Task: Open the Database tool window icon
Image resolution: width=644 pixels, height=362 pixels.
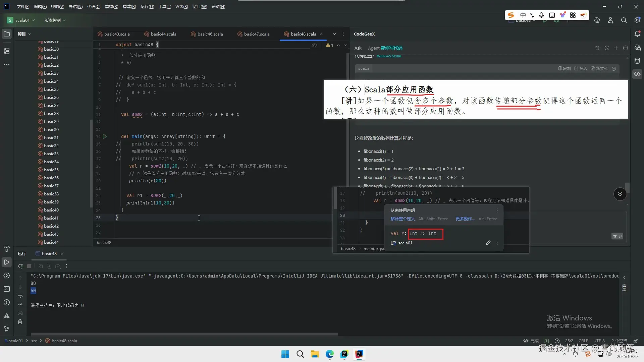Action: click(637, 61)
